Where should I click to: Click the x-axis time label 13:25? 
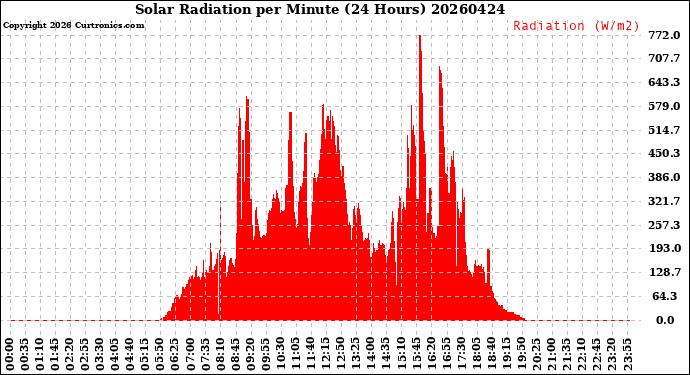tap(356, 355)
